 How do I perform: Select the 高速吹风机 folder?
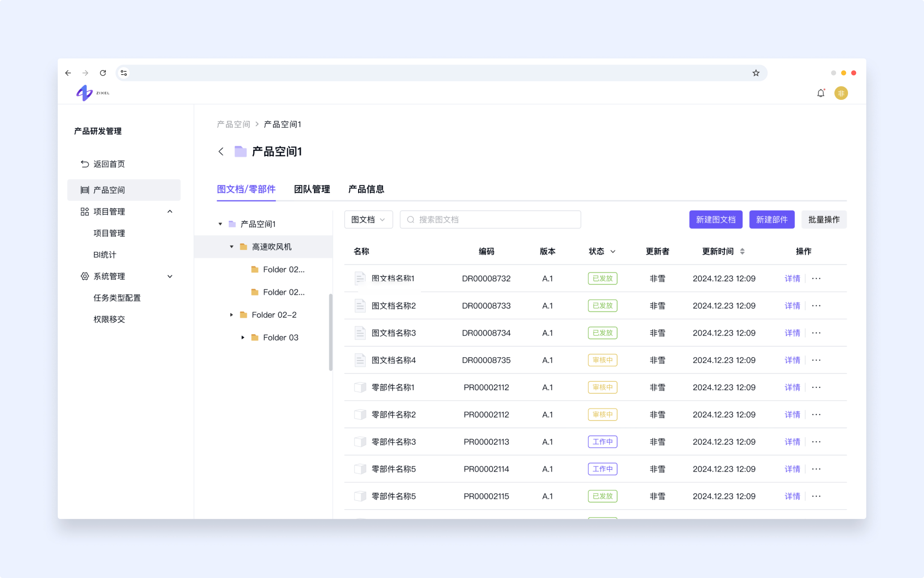(x=264, y=247)
